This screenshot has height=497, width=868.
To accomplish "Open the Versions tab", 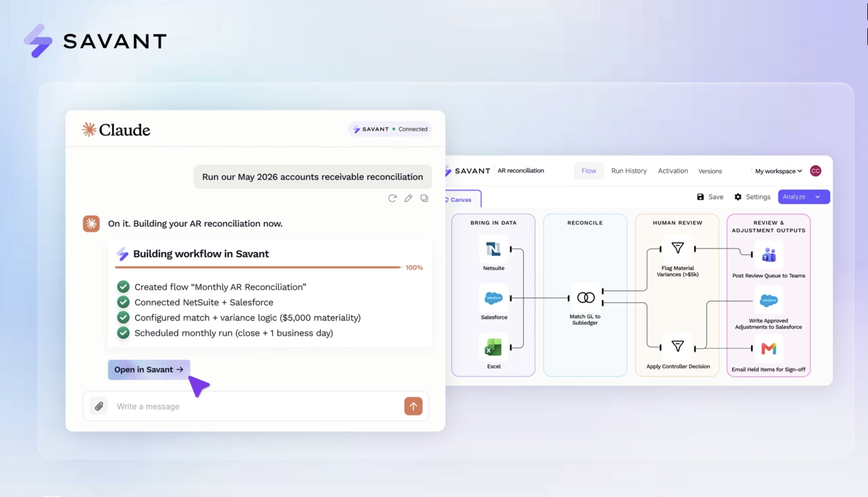I will 710,171.
